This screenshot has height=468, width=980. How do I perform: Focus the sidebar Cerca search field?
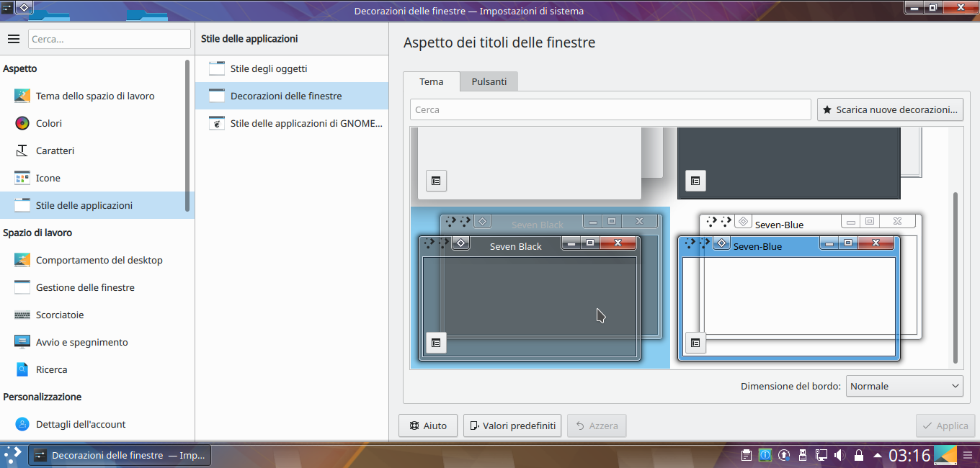pos(110,39)
